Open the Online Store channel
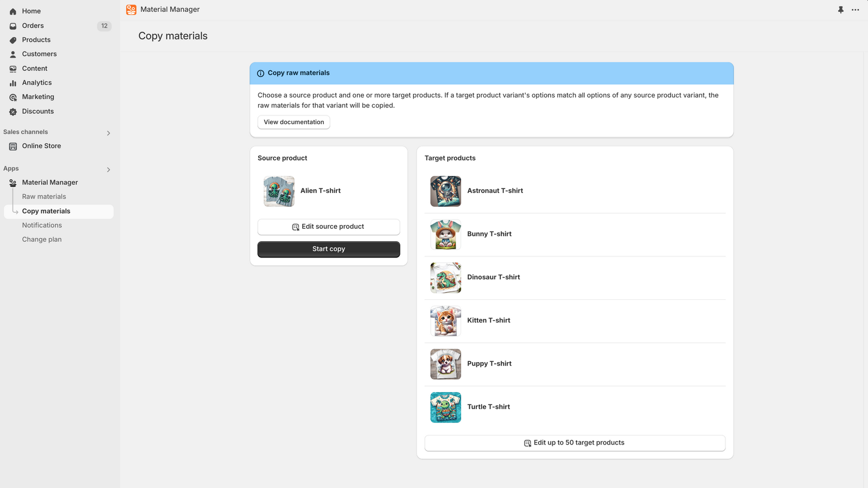 point(41,146)
